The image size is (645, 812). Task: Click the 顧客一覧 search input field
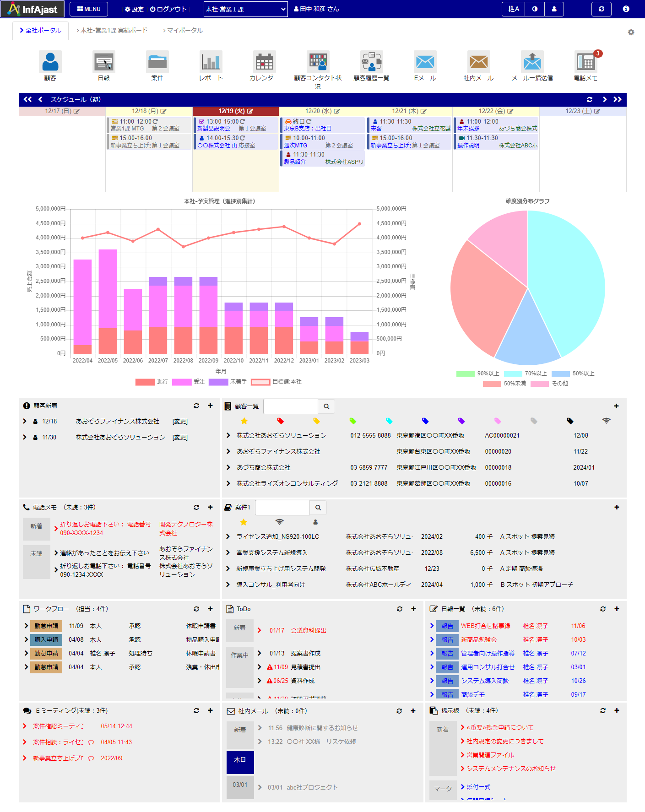coord(290,406)
